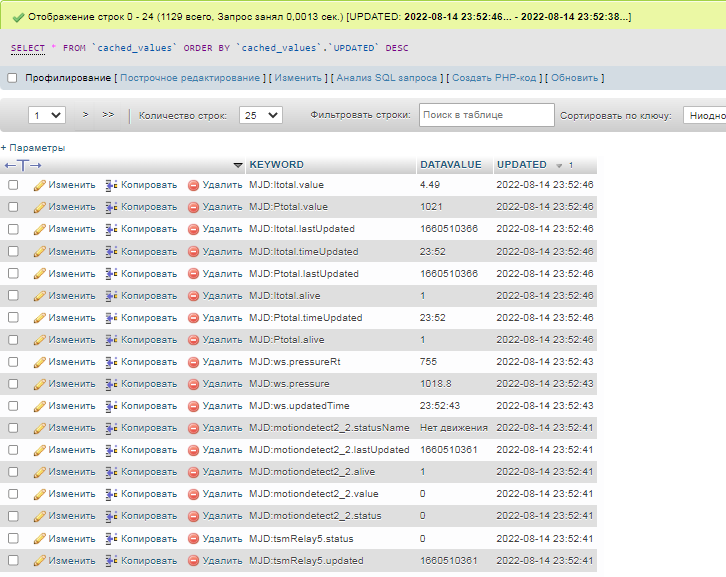Tick the checkbox for MJD:Itotal.value row

[13, 185]
